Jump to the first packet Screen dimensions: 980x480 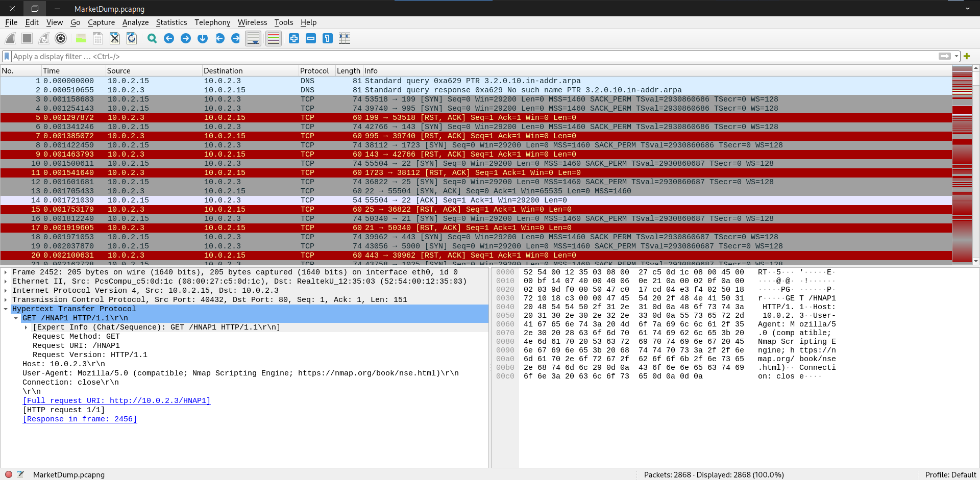[x=220, y=38]
